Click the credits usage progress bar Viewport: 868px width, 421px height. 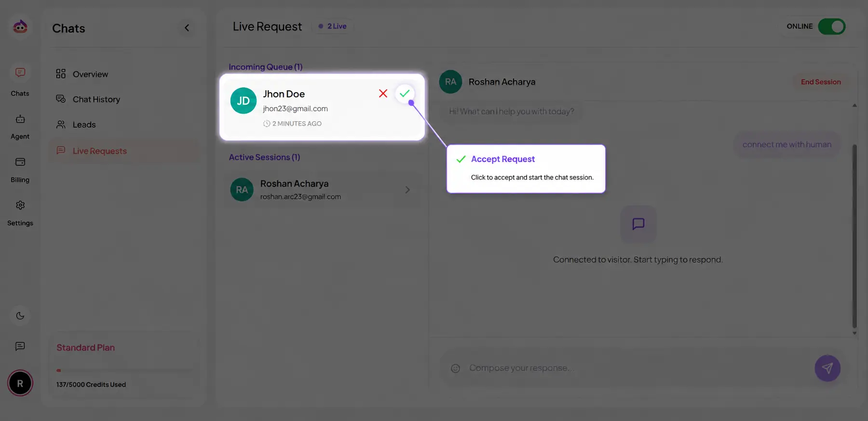pos(124,370)
